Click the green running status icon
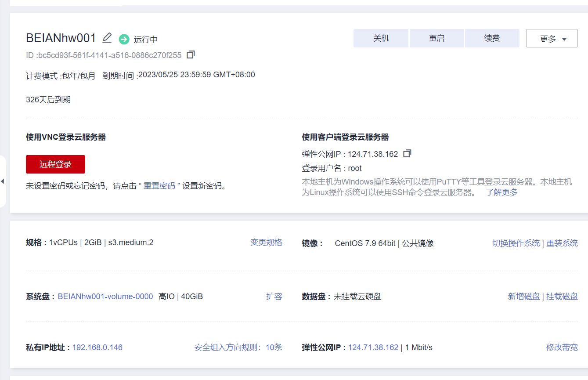588x380 pixels. 124,39
